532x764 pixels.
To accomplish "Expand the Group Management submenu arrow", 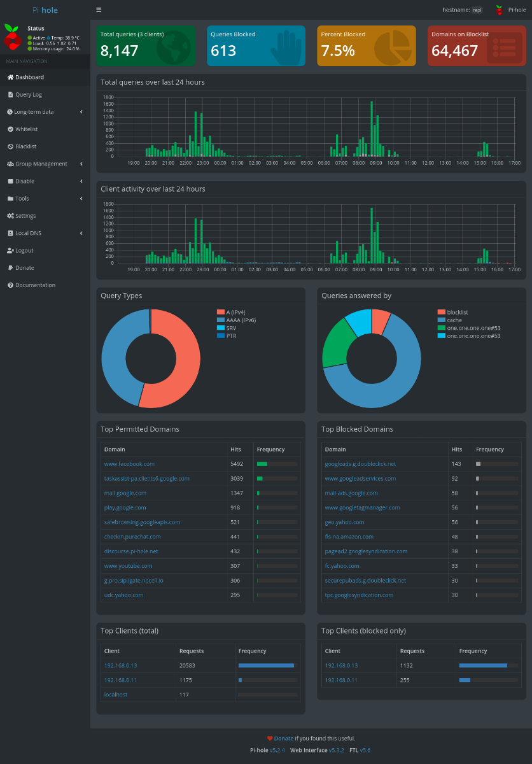I will pyautogui.click(x=81, y=164).
